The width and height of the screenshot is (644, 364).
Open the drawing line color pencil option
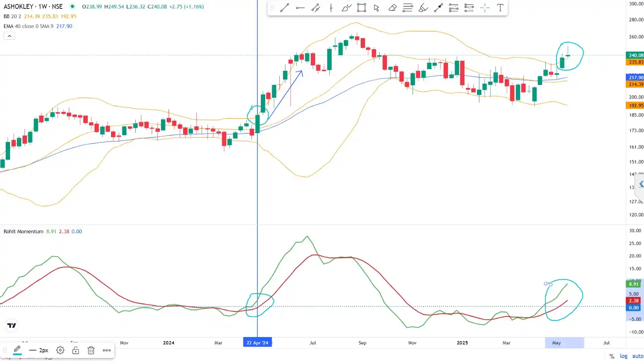pyautogui.click(x=17, y=350)
